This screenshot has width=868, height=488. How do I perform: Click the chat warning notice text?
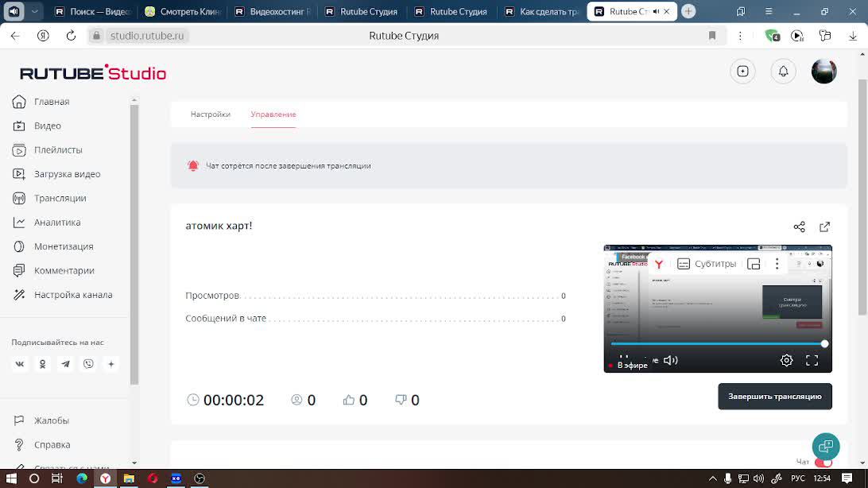point(289,166)
